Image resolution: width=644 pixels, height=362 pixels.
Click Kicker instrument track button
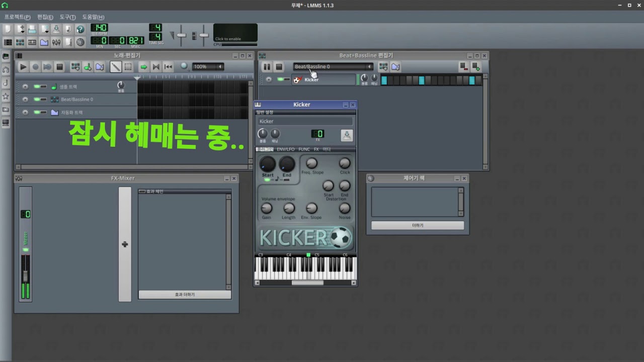click(x=324, y=79)
